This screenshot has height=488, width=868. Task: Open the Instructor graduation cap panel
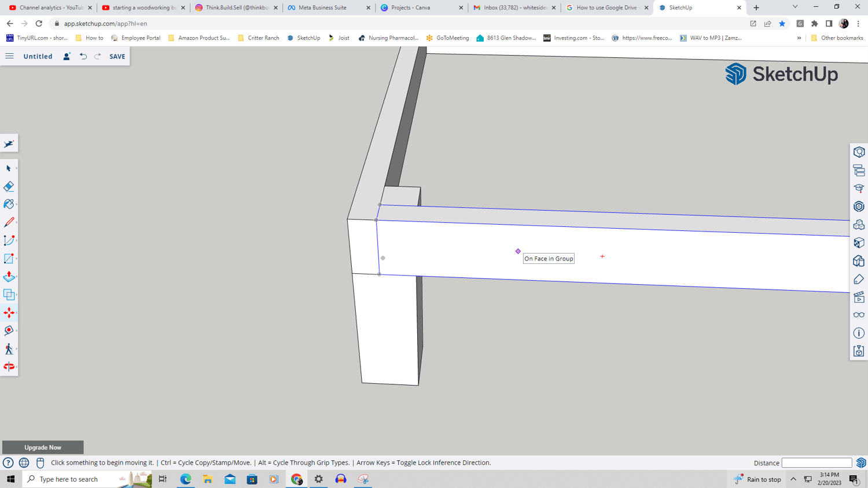[859, 188]
